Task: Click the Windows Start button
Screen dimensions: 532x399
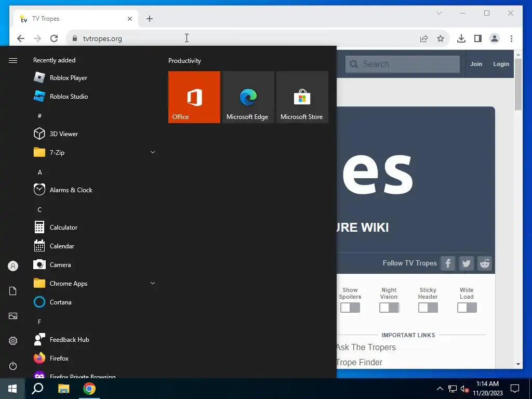Action: tap(12, 389)
